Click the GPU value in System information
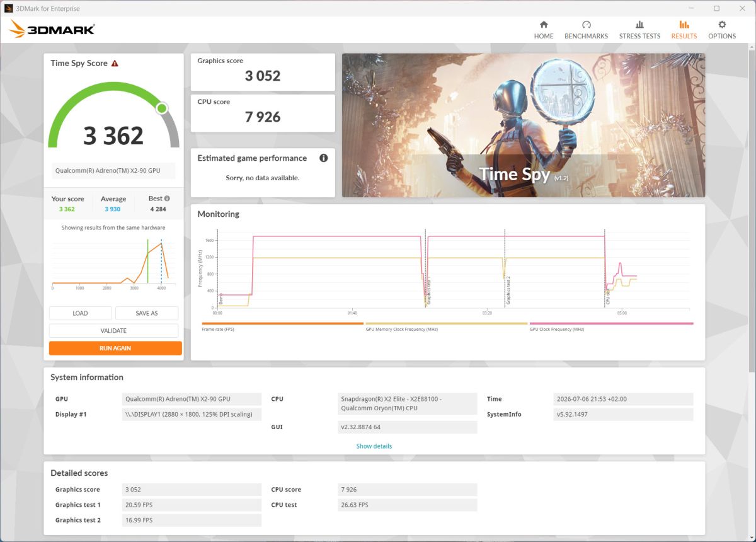 click(x=192, y=399)
